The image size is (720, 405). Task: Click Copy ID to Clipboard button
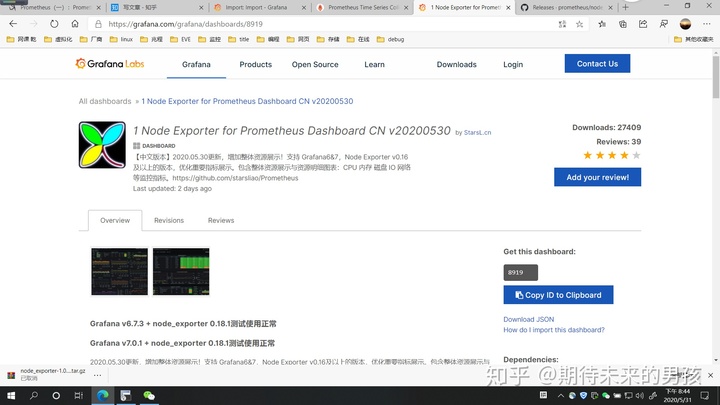point(558,295)
